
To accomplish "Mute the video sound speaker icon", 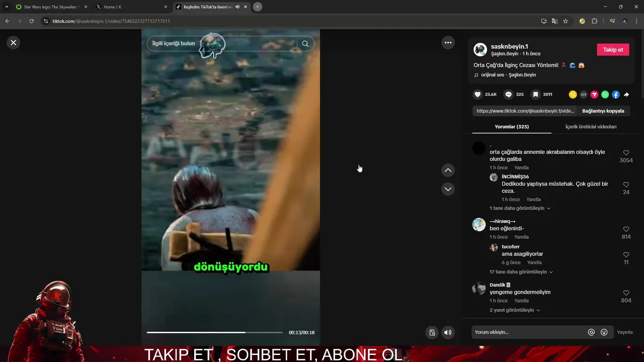I will (x=448, y=332).
